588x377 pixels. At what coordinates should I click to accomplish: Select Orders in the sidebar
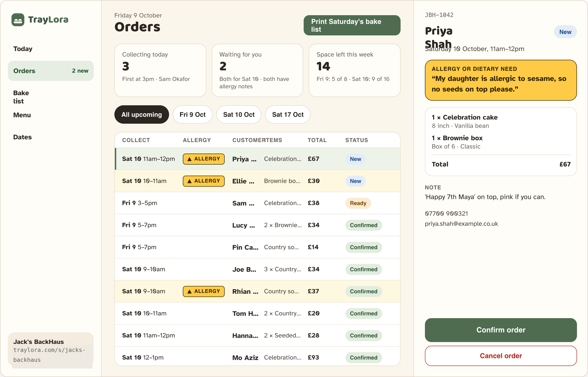(x=51, y=71)
